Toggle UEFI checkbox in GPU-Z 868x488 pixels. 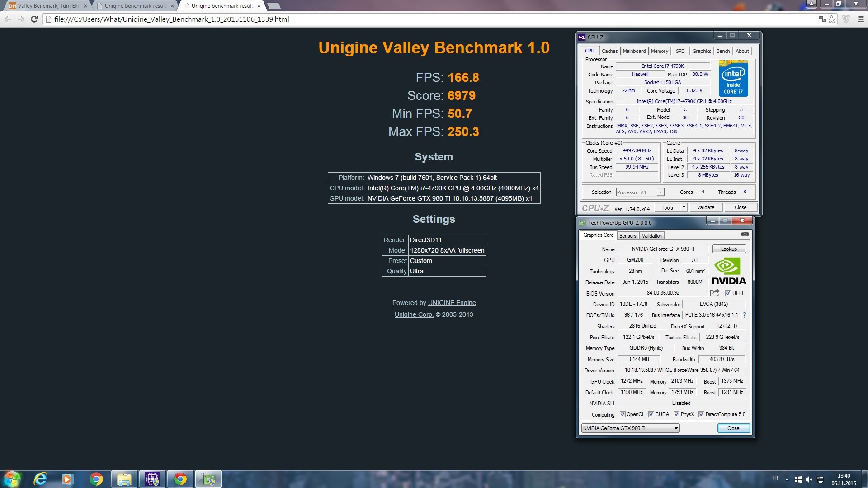pos(728,293)
